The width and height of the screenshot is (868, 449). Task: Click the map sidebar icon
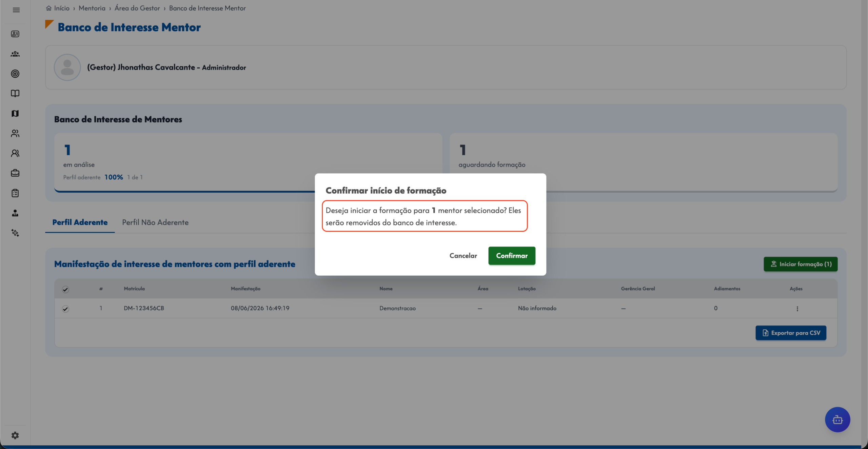15,113
